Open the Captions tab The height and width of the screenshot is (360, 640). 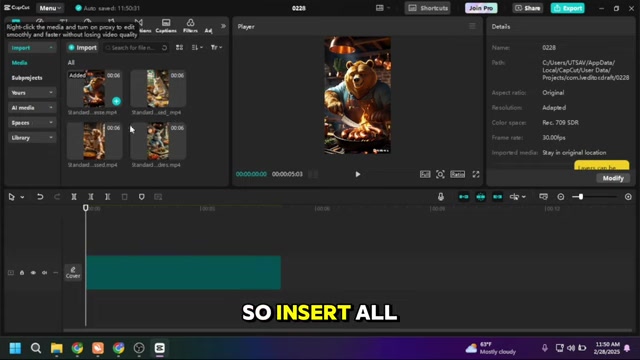166,26
